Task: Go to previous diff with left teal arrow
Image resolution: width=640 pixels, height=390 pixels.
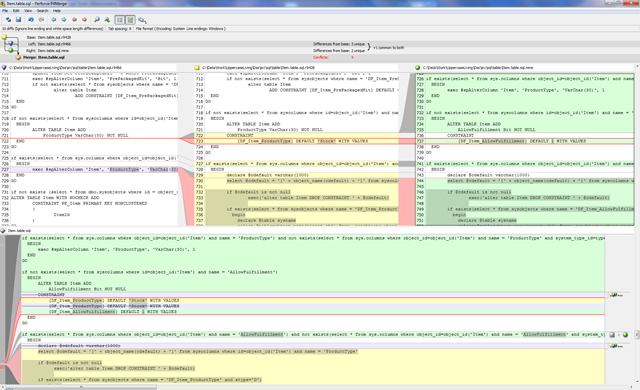Action: [x=53, y=20]
